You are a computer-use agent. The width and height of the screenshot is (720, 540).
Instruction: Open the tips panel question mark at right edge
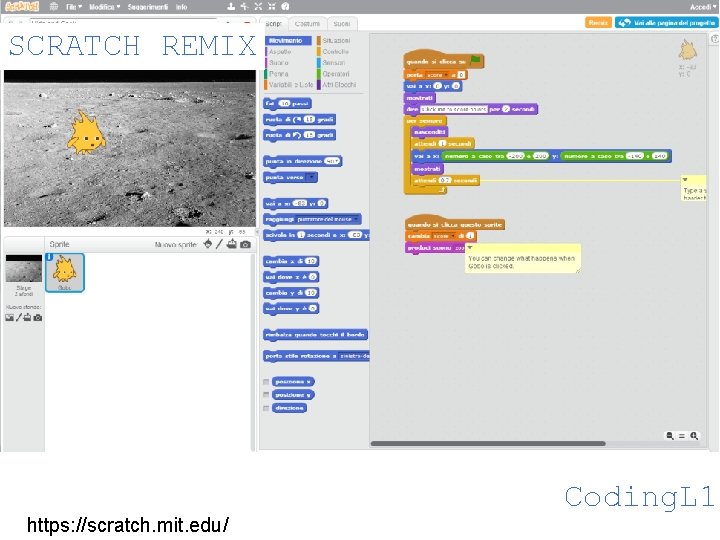(715, 39)
